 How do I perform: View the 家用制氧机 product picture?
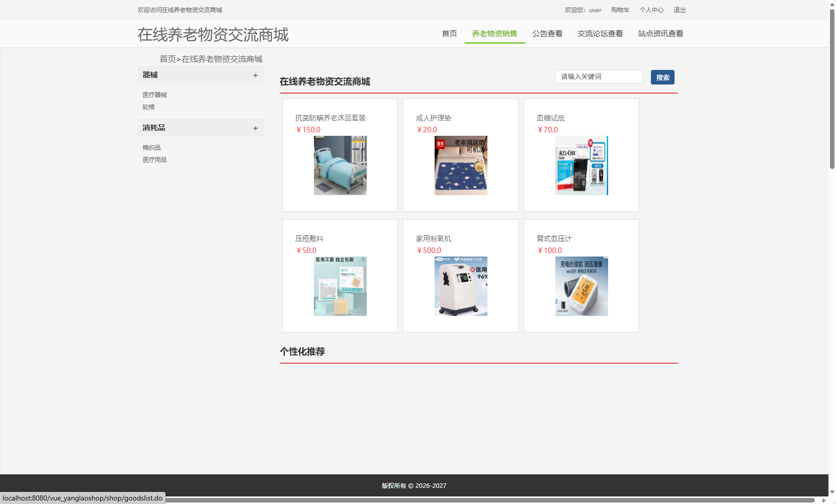(460, 286)
